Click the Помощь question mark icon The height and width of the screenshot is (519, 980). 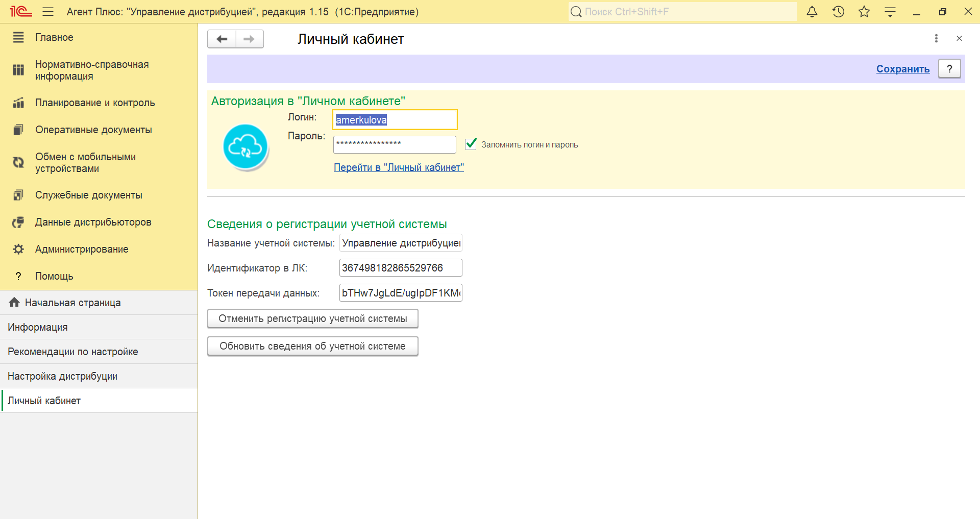pos(18,276)
